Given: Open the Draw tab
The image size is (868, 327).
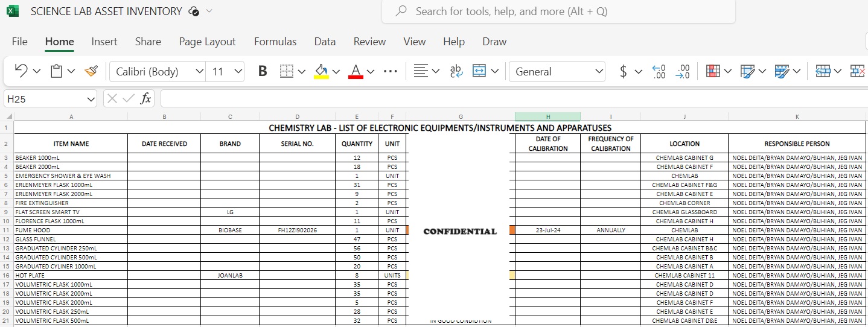Looking at the screenshot, I should click(x=494, y=42).
